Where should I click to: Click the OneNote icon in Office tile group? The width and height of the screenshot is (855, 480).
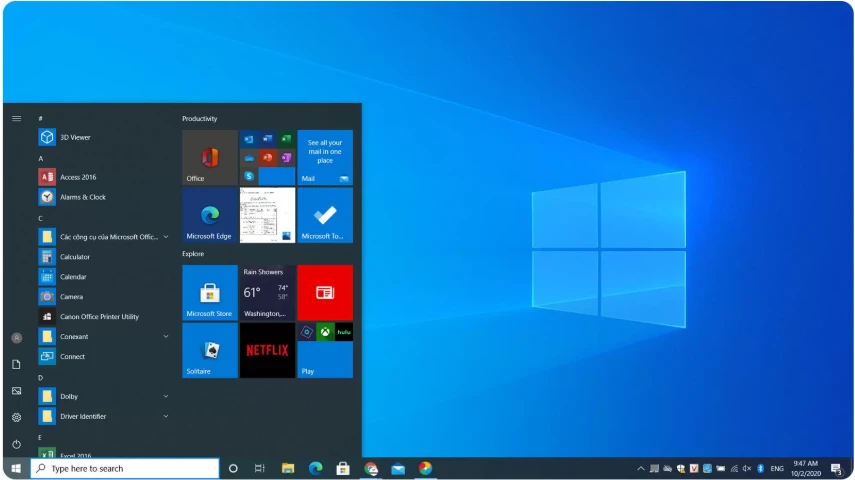pyautogui.click(x=286, y=158)
